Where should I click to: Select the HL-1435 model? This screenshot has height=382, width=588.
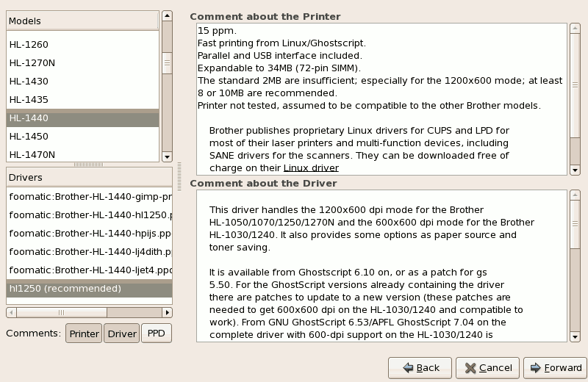(82, 99)
